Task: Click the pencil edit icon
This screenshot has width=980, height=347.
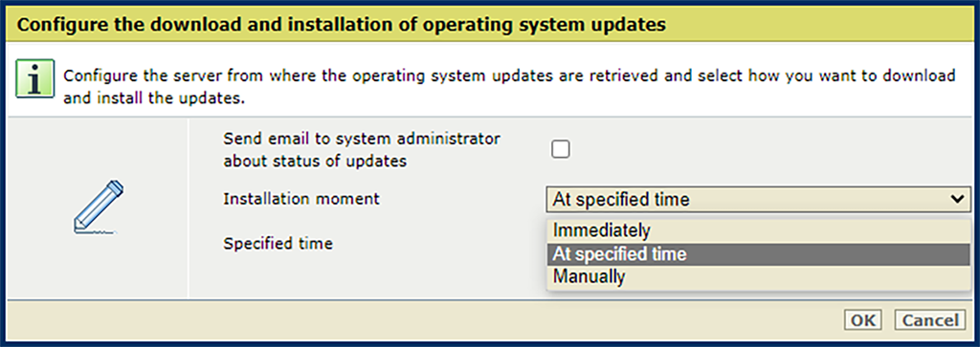Action: (99, 207)
